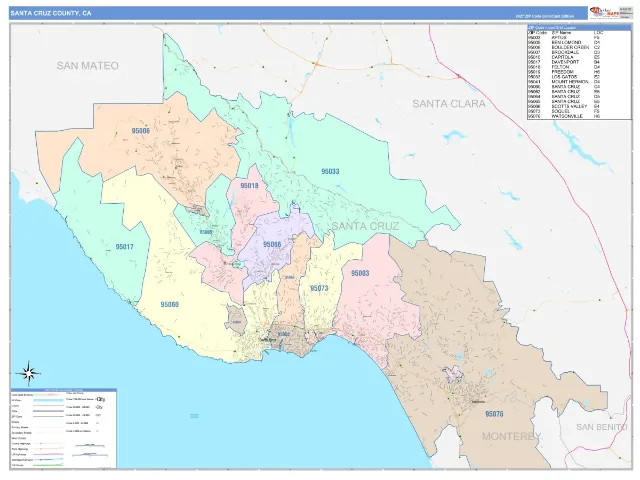Screen dimensions: 640x480
Task: Select the CAPITOLA row in ZIP index
Action: pos(579,57)
